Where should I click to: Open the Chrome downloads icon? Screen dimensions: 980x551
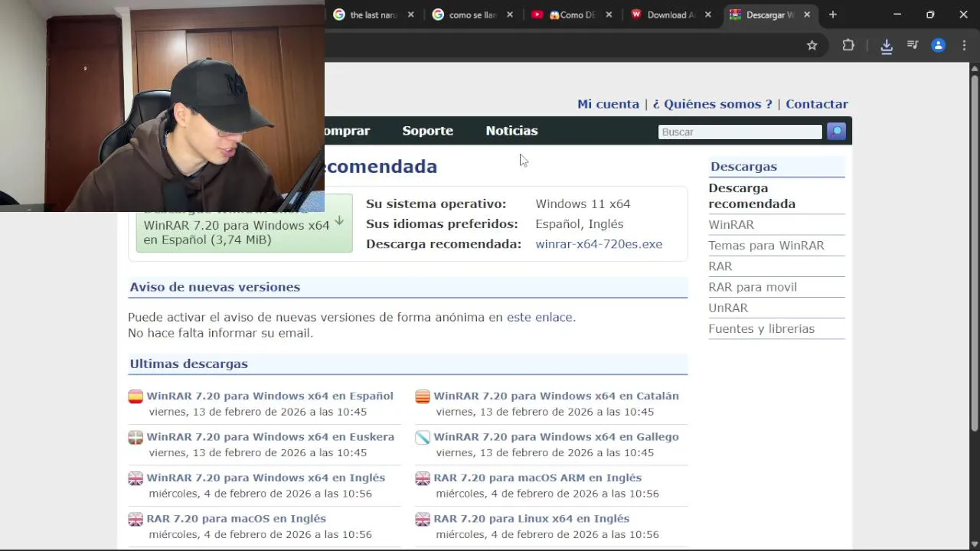pyautogui.click(x=887, y=46)
